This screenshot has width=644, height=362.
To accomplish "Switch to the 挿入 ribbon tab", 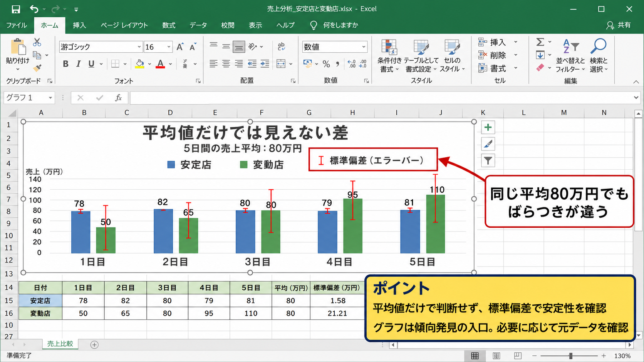I will 79,25.
